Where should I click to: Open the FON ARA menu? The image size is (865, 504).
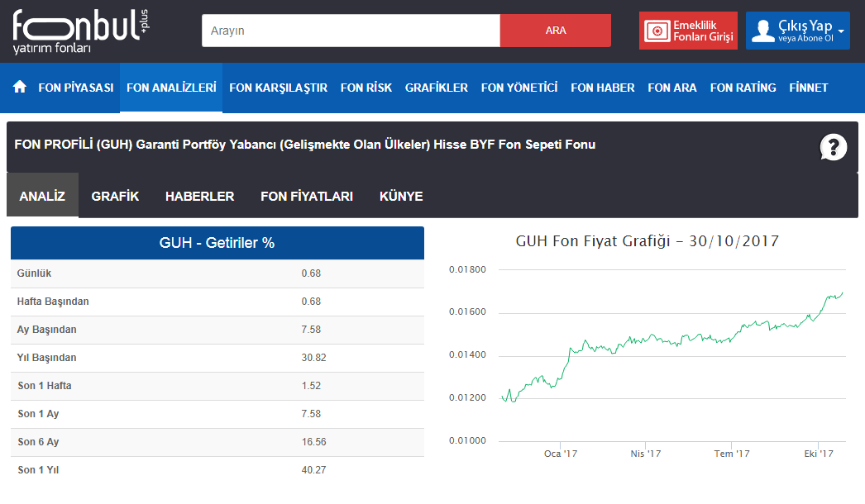[x=672, y=88]
